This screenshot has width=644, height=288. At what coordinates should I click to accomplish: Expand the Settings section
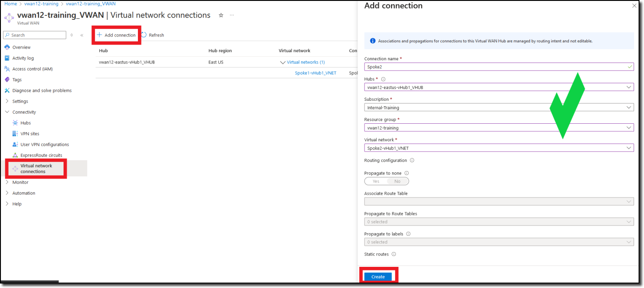point(7,101)
